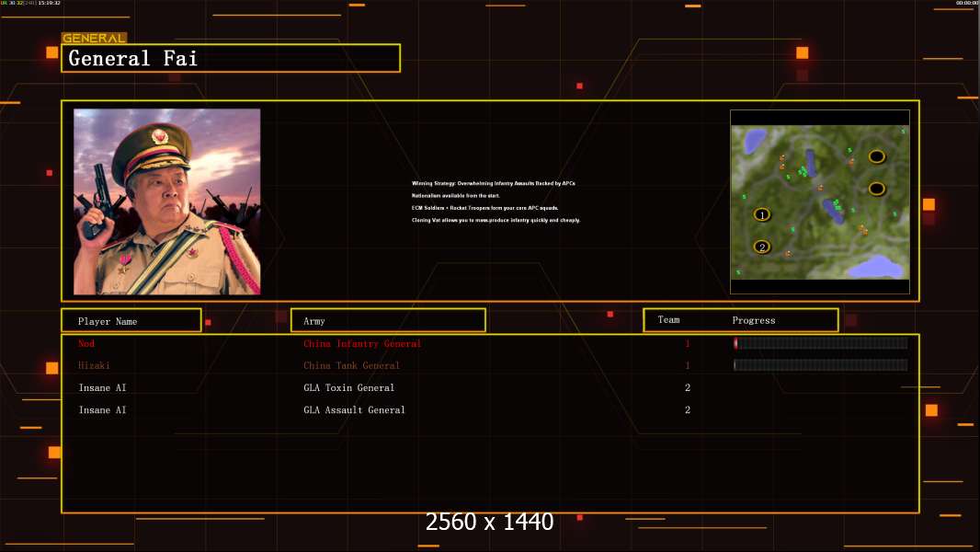Select start position marker 2 on minimap
This screenshot has height=552, width=980.
click(x=761, y=247)
